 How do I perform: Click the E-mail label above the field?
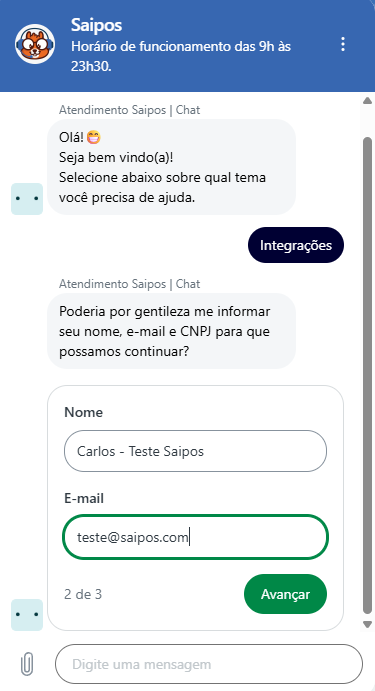(x=84, y=498)
